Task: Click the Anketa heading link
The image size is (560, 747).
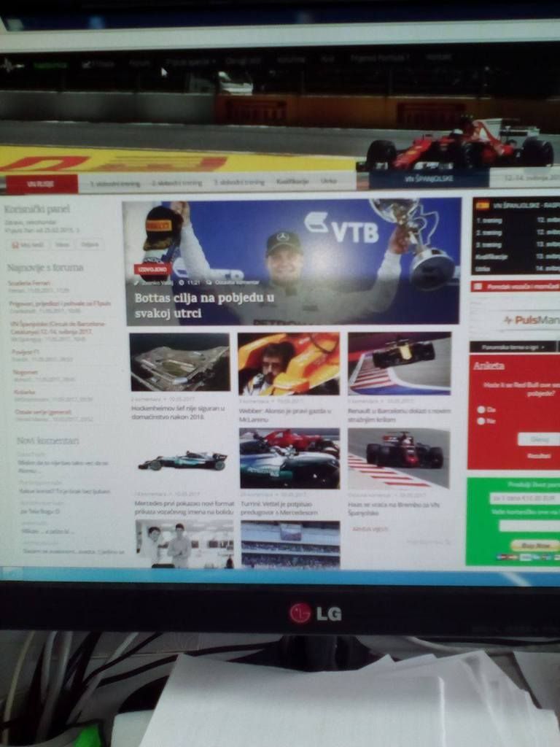Action: (489, 366)
